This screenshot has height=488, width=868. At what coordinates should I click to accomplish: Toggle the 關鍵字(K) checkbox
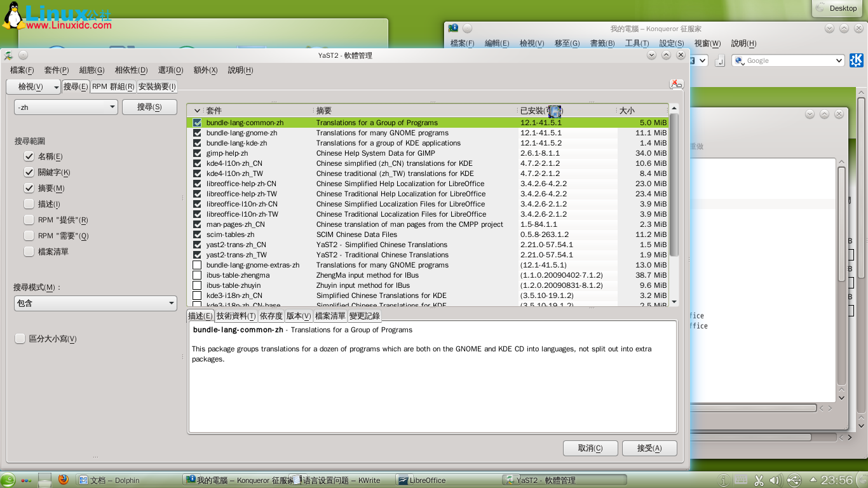[29, 172]
